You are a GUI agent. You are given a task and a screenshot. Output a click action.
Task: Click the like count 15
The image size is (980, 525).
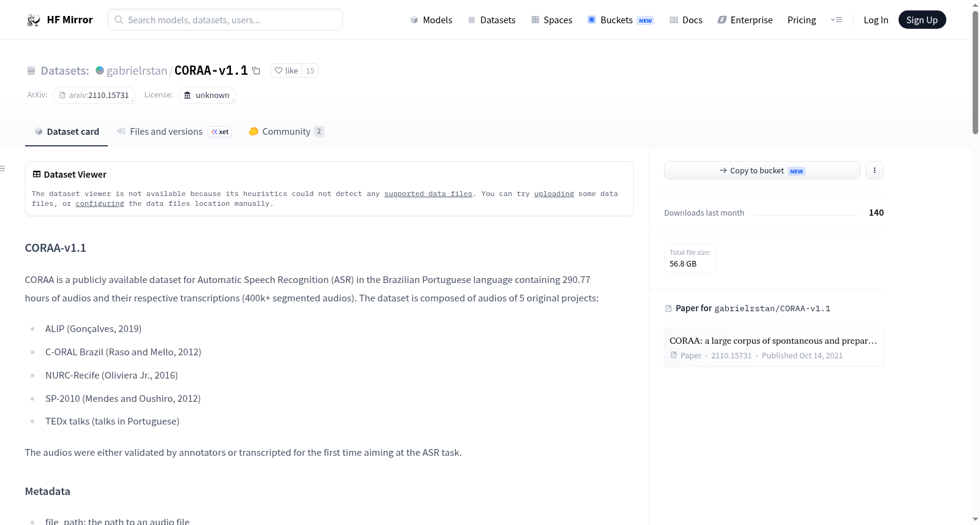click(310, 70)
